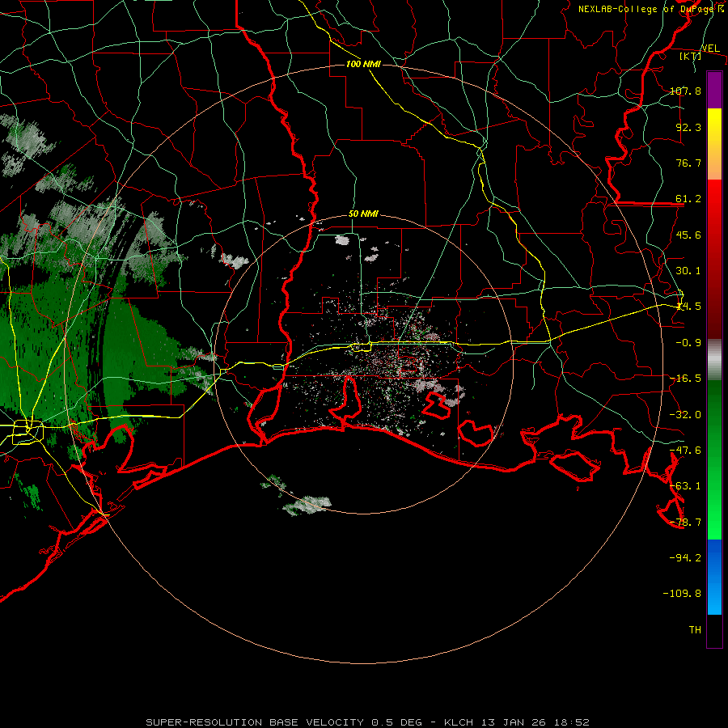
Task: Click the -47.6 scale value
Action: pyautogui.click(x=685, y=451)
